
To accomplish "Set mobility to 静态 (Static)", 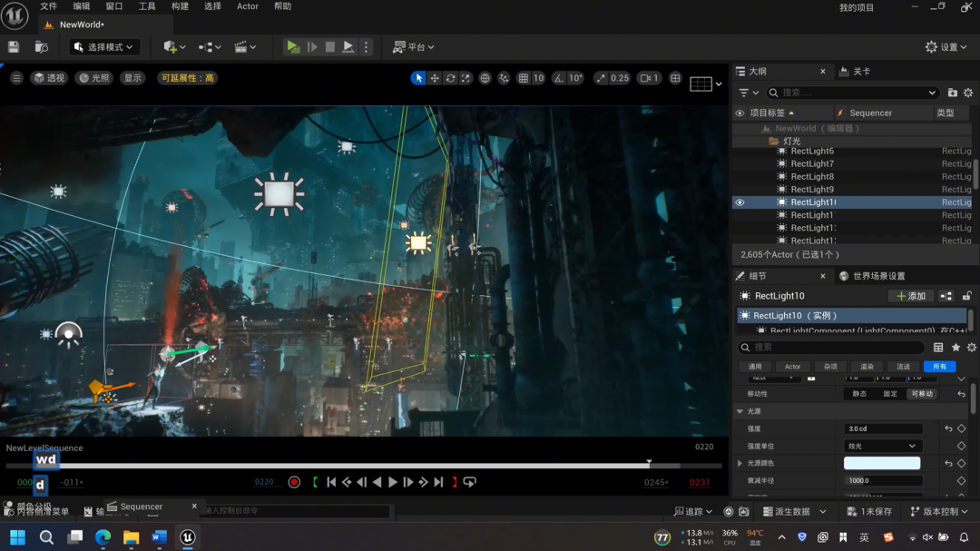I will point(859,394).
